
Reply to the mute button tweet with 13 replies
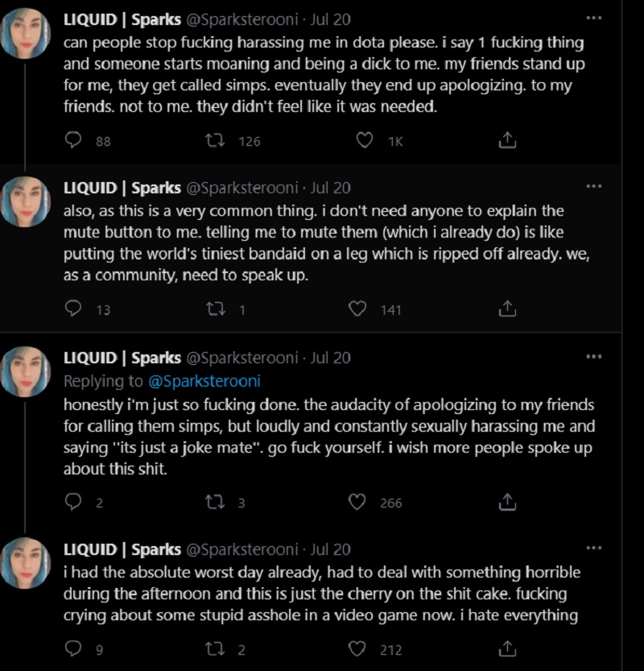click(73, 309)
